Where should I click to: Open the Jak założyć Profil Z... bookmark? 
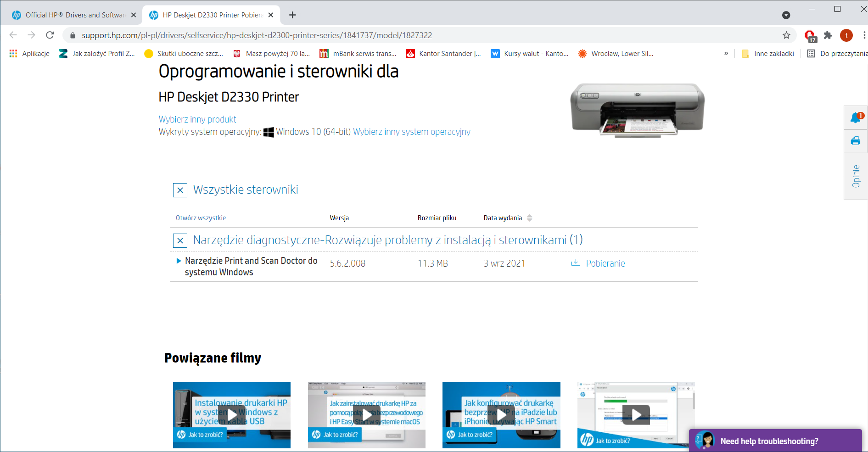point(97,54)
